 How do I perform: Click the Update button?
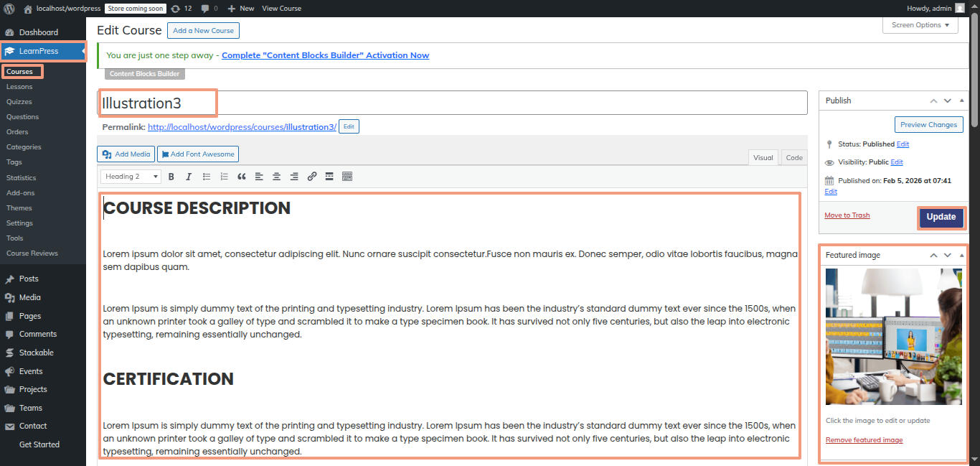tap(941, 217)
